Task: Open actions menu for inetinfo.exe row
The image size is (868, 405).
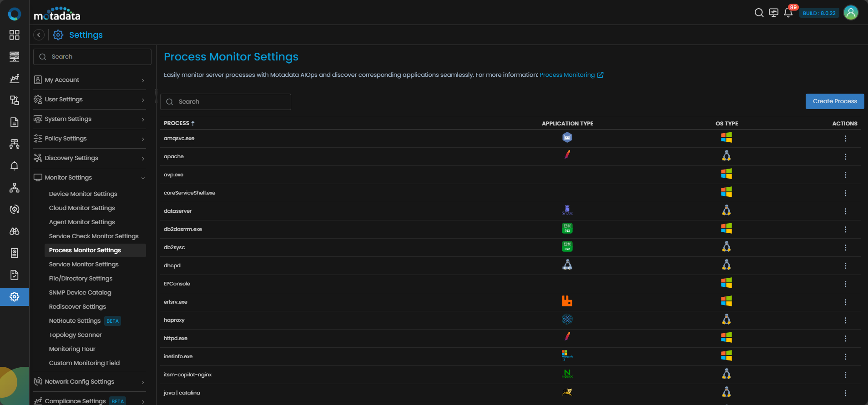Action: 845,357
